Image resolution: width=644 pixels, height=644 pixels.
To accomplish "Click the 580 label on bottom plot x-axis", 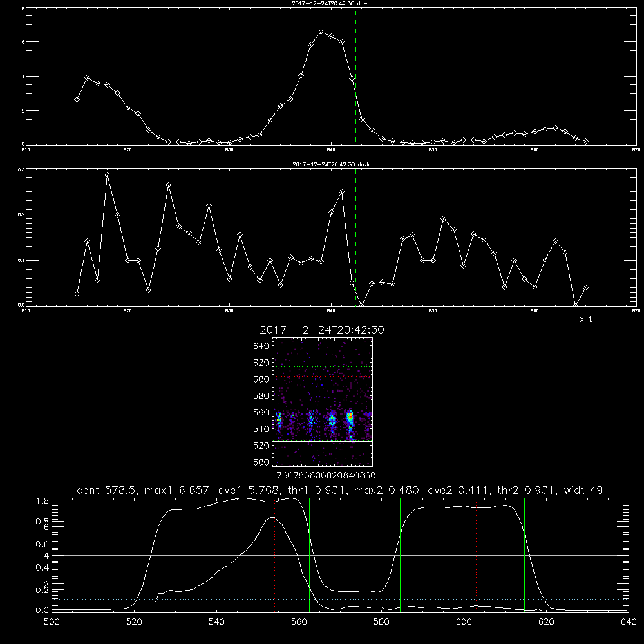I will [381, 622].
